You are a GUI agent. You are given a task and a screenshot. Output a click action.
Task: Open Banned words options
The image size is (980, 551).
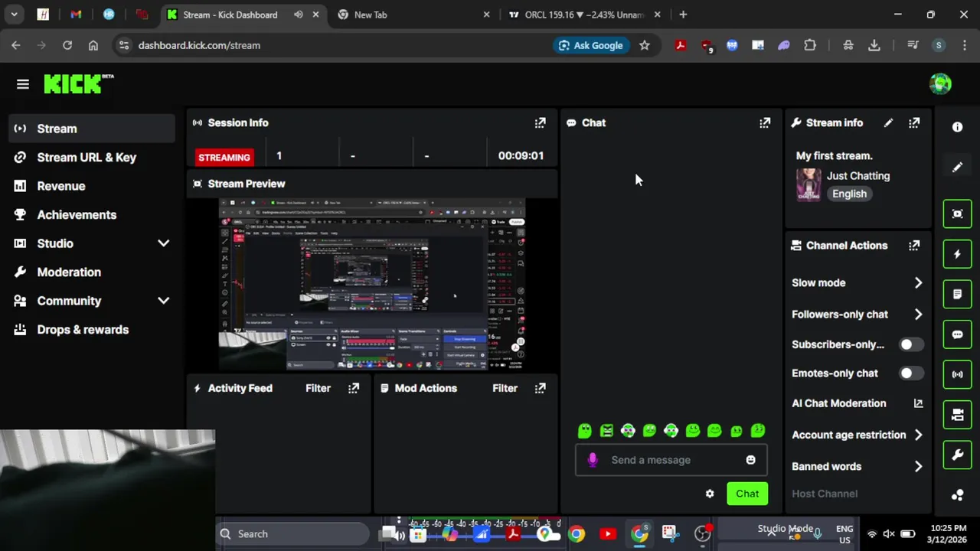pyautogui.click(x=857, y=466)
